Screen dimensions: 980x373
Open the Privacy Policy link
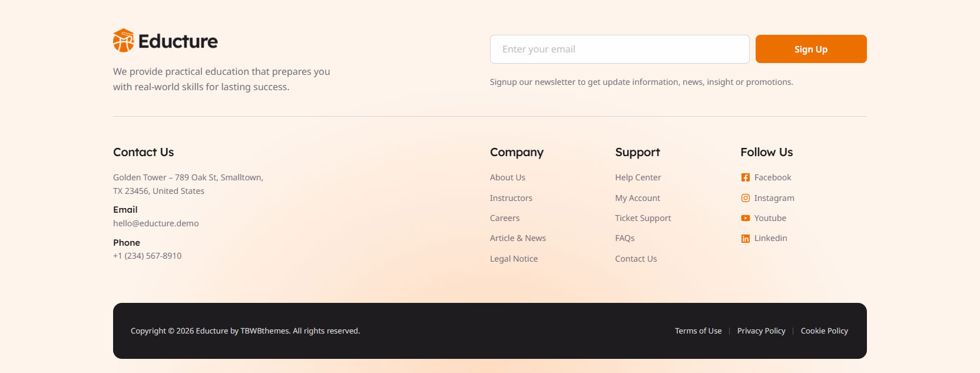tap(761, 331)
